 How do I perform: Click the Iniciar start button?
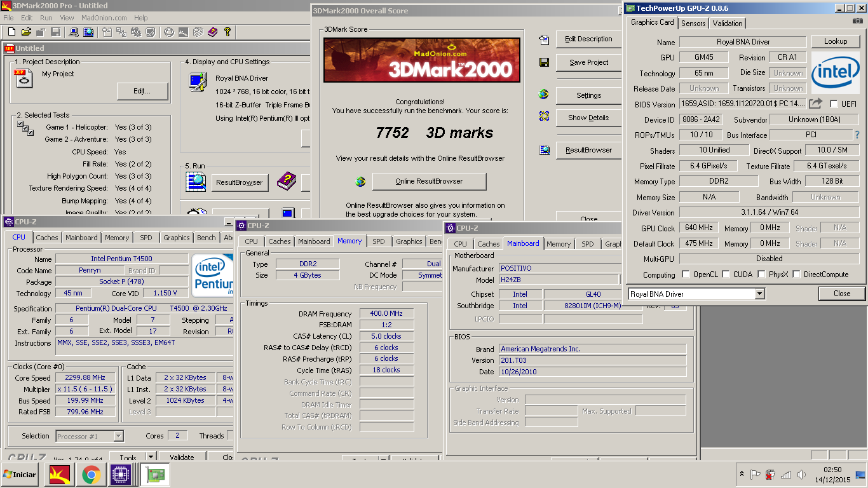(20, 474)
